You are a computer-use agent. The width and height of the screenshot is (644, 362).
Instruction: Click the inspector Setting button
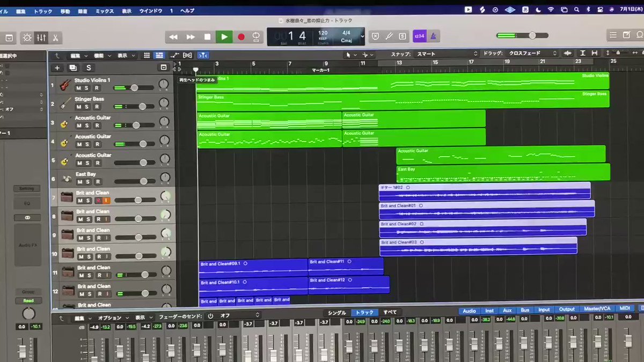[26, 189]
